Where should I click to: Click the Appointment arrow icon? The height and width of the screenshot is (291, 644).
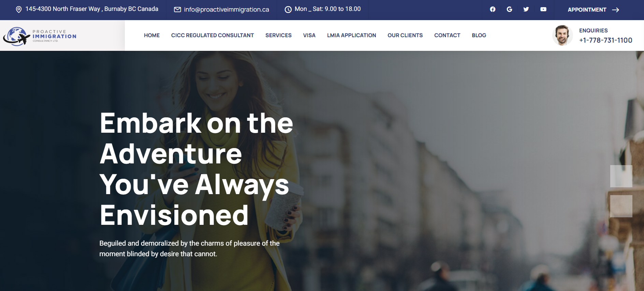point(616,10)
